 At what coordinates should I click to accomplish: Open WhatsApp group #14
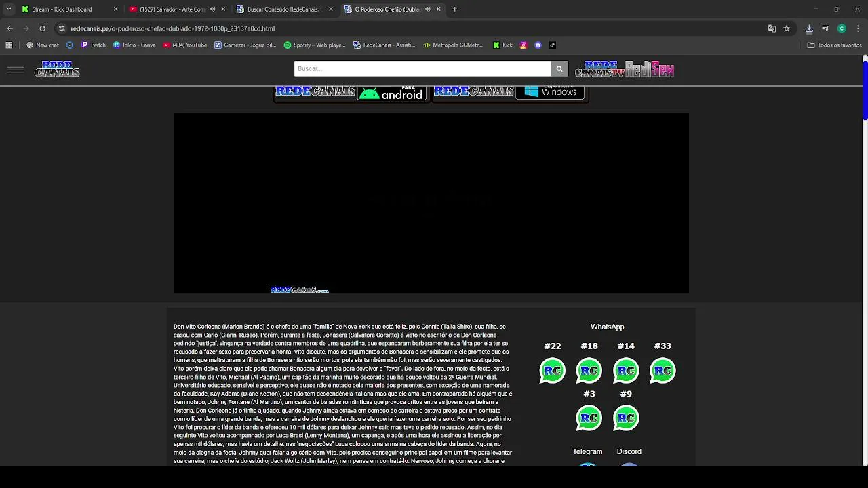[x=626, y=370]
